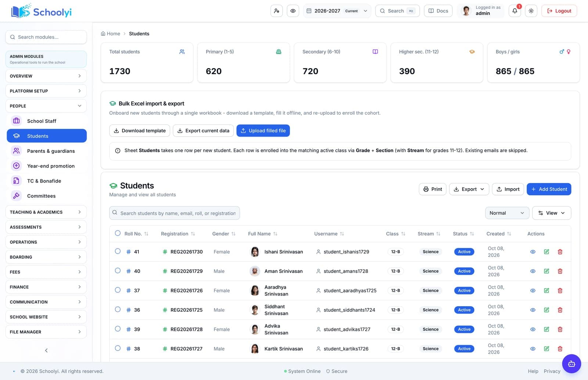Select all students header checkbox
588x380 pixels.
[x=118, y=233]
